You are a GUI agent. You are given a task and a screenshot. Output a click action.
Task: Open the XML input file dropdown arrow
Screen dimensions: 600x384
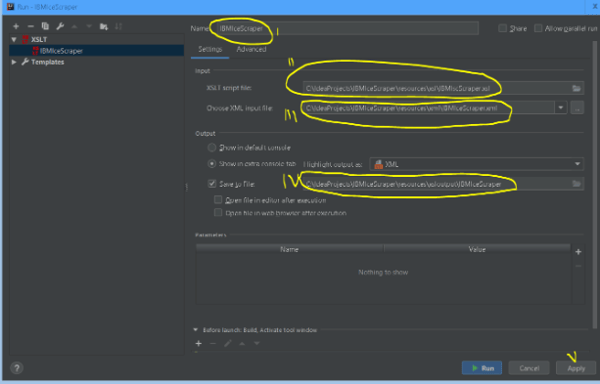click(561, 108)
